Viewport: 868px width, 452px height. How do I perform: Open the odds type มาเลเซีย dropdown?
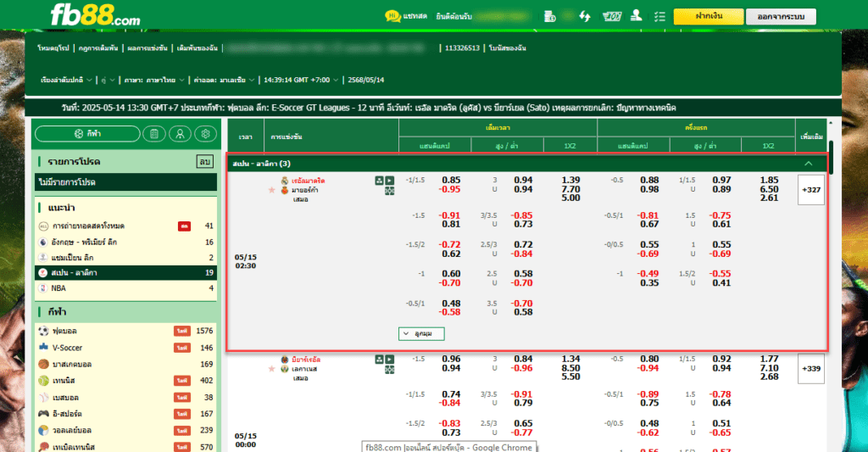point(224,80)
